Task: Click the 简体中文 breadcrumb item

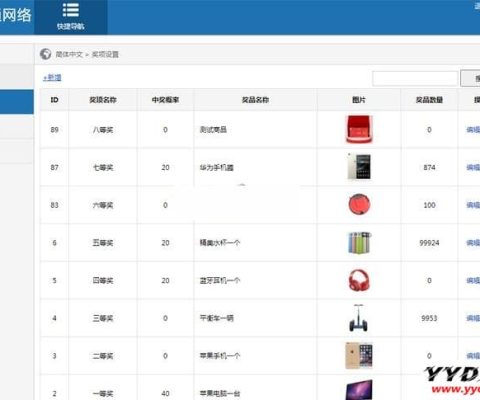Action: tap(69, 54)
